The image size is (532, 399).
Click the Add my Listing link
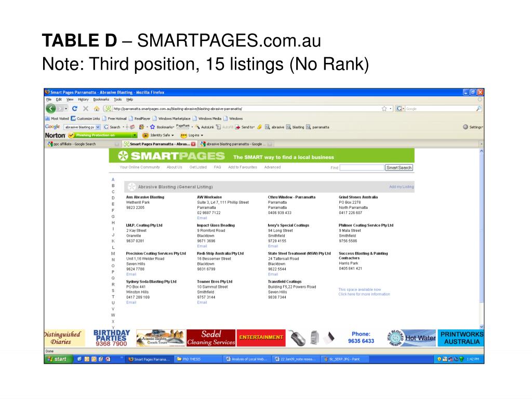pos(402,187)
